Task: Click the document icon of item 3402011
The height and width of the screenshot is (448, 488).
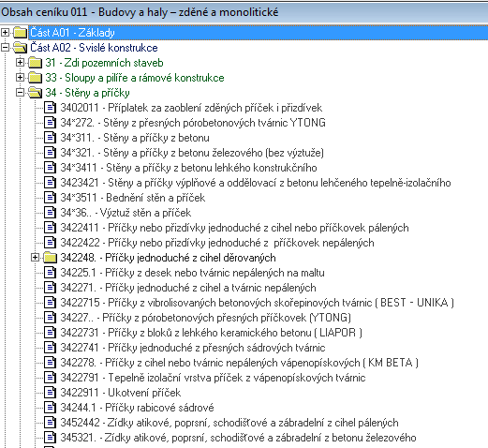Action: click(50, 108)
